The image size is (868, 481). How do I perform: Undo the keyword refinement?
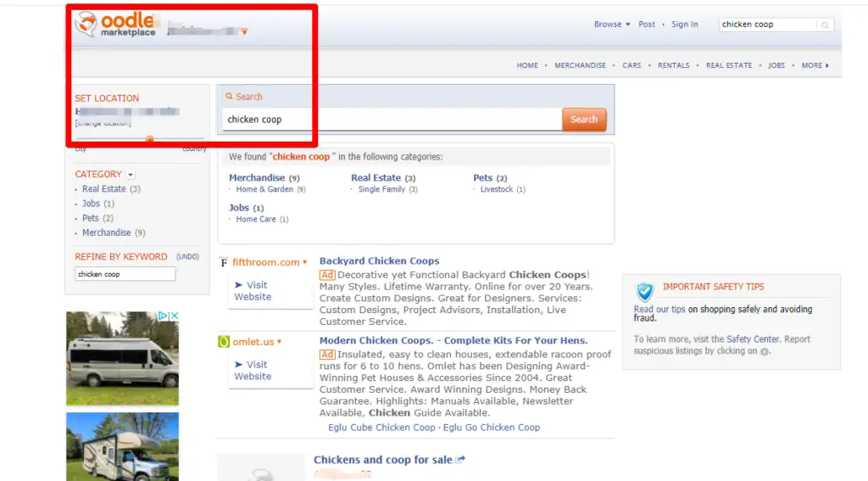coord(187,257)
